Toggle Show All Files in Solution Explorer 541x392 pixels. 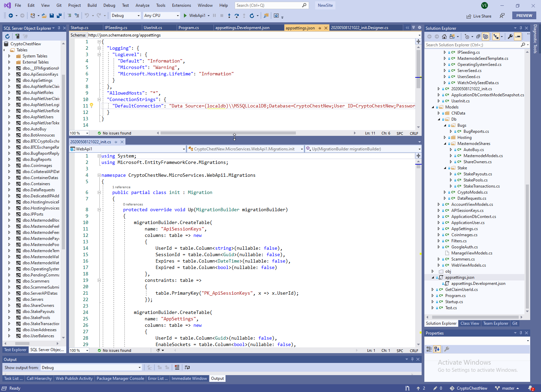[x=486, y=36]
